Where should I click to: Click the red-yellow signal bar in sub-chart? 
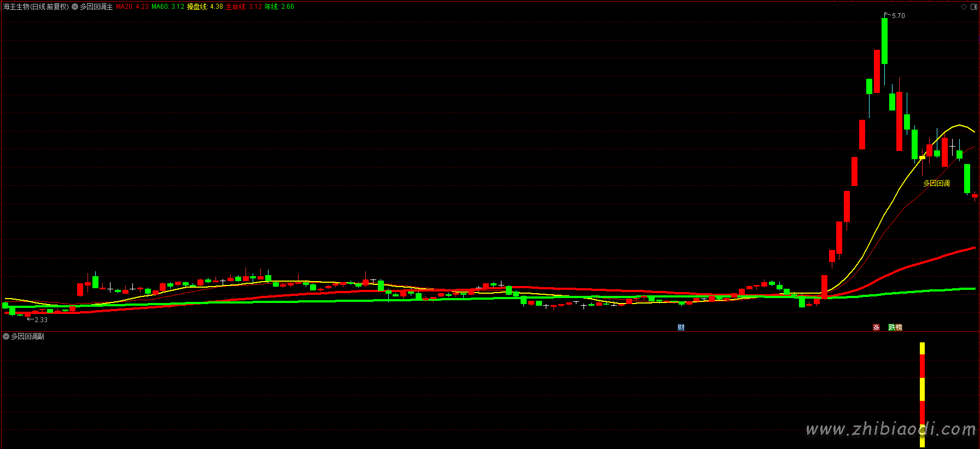pyautogui.click(x=922, y=394)
